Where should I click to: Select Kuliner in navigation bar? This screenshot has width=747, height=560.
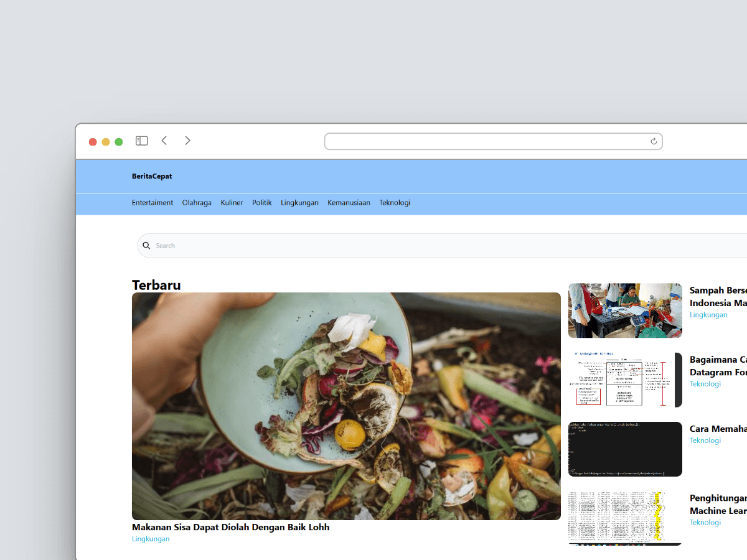tap(232, 203)
